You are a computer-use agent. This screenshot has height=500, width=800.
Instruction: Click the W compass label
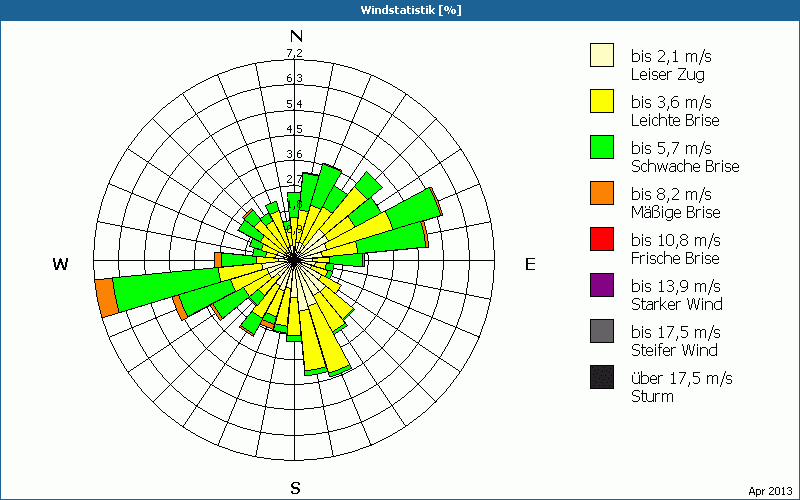[x=60, y=264]
